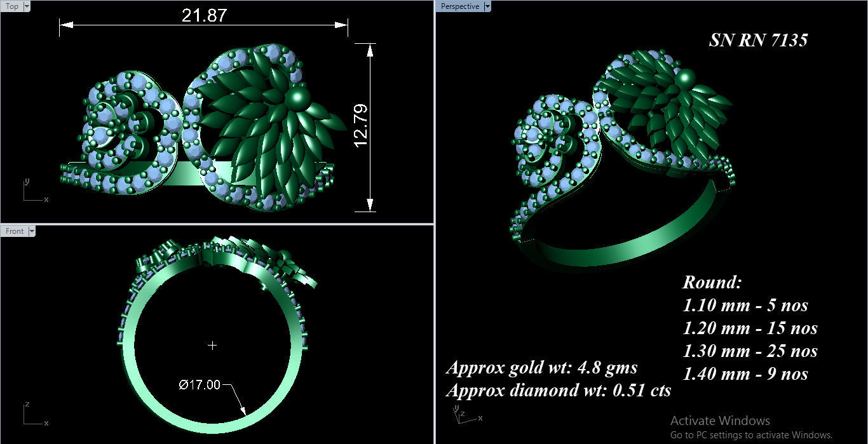
Task: Click the ZX axis icon in Front viewport
Action: click(x=35, y=414)
